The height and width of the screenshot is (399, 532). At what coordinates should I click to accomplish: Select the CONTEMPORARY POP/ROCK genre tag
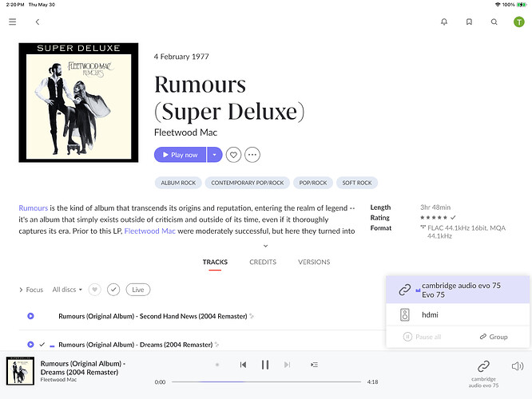point(248,183)
